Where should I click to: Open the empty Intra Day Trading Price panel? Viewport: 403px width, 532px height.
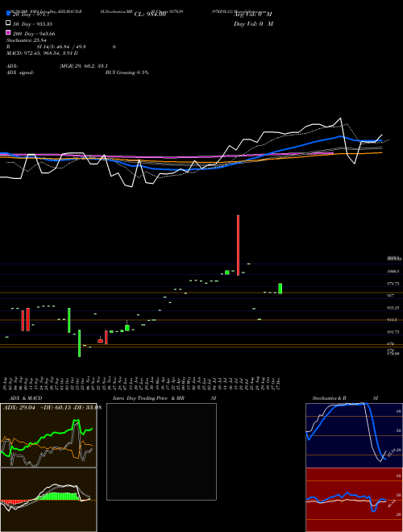[161, 451]
